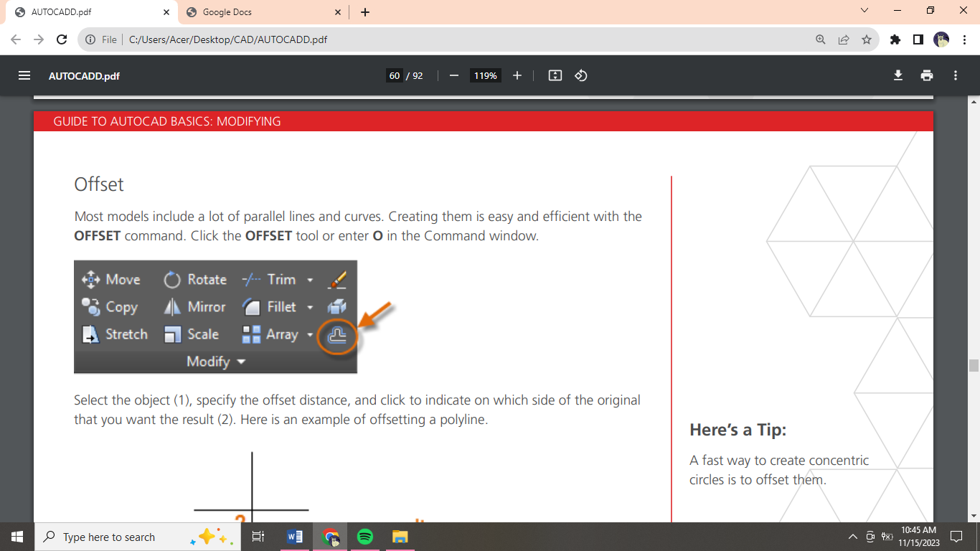Open the Extensions puzzle icon
The width and height of the screenshot is (980, 551).
(895, 39)
